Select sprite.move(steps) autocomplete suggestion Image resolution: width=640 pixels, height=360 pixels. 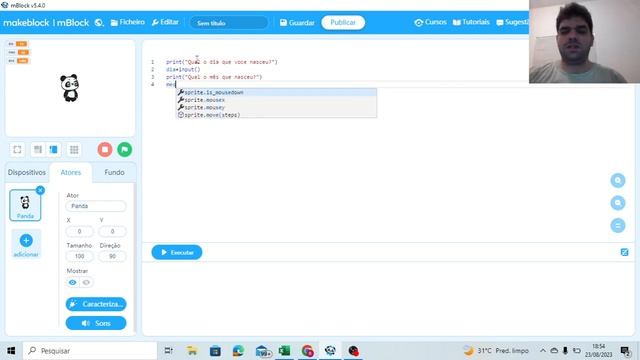pos(276,115)
